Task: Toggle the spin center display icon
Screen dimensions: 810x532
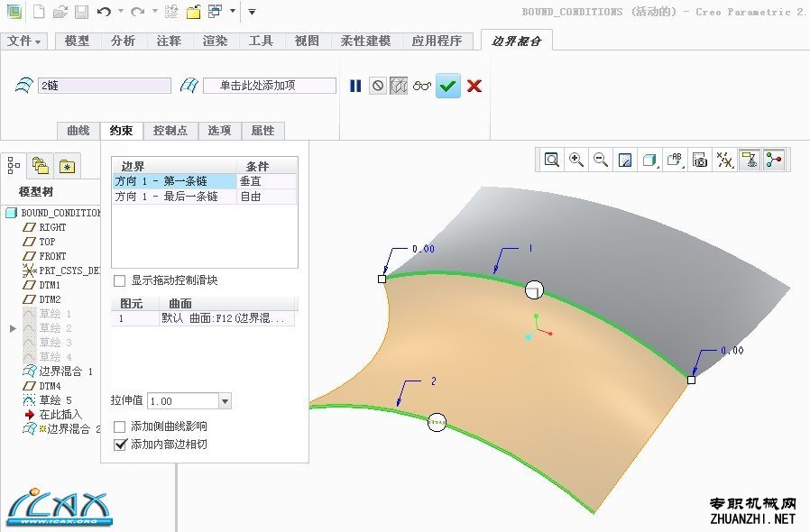Action: point(774,160)
